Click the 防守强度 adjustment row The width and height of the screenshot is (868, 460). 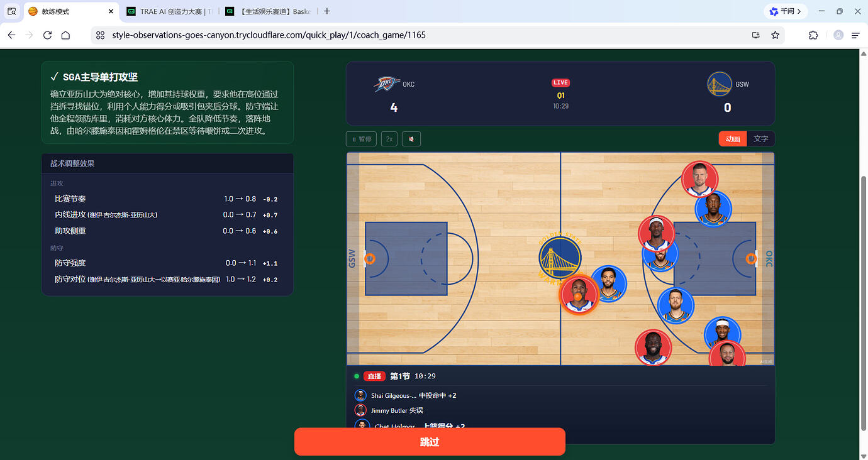tap(167, 263)
